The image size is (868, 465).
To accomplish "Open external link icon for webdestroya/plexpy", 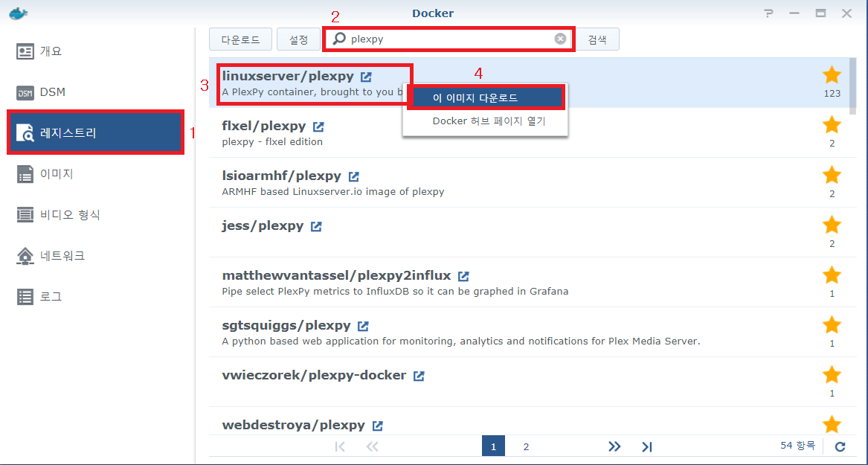I will (x=378, y=426).
